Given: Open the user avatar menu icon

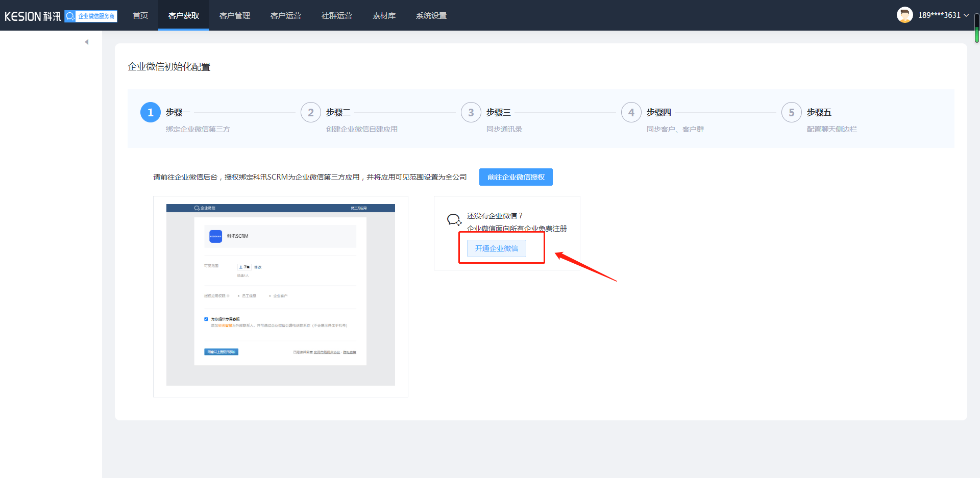Looking at the screenshot, I should coord(904,15).
